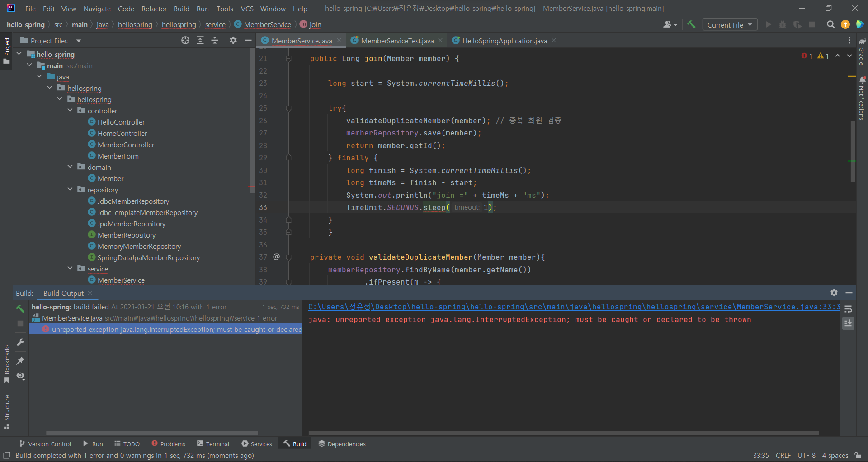
Task: Click the Run play icon in toolbar
Action: 768,24
